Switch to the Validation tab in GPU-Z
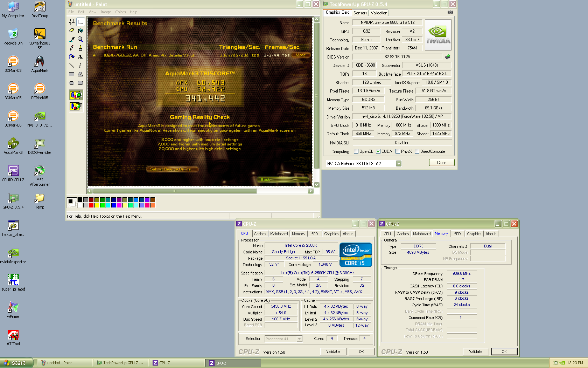Screen dimensions: 588x368 (x=379, y=13)
